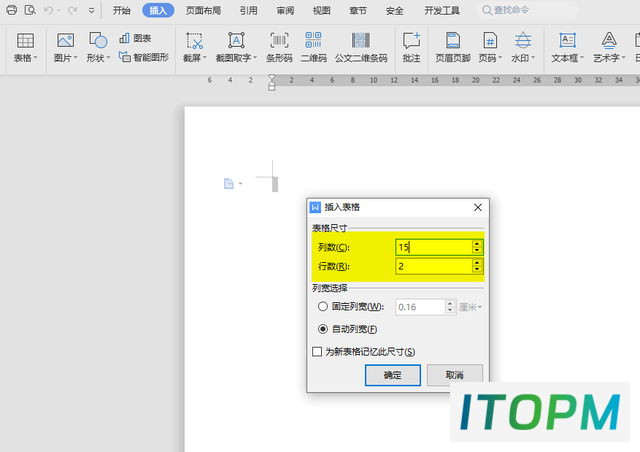Click the 艺术字 word art icon
The image size is (640, 452).
[609, 41]
